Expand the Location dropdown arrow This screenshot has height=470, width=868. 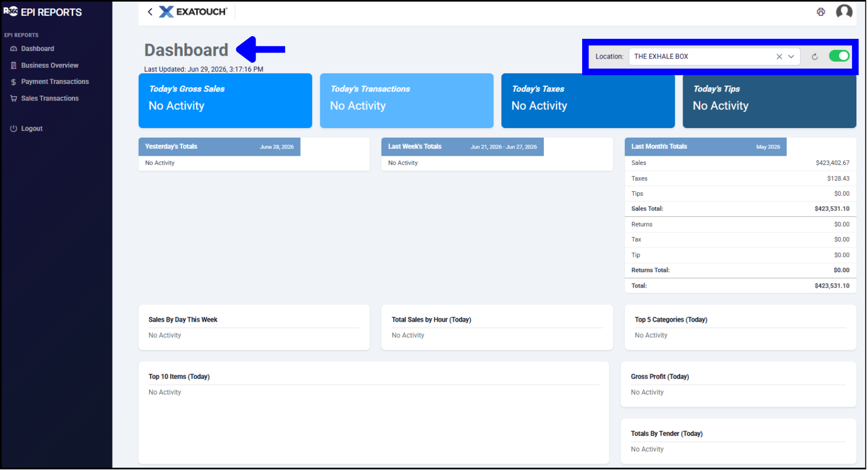pos(792,56)
